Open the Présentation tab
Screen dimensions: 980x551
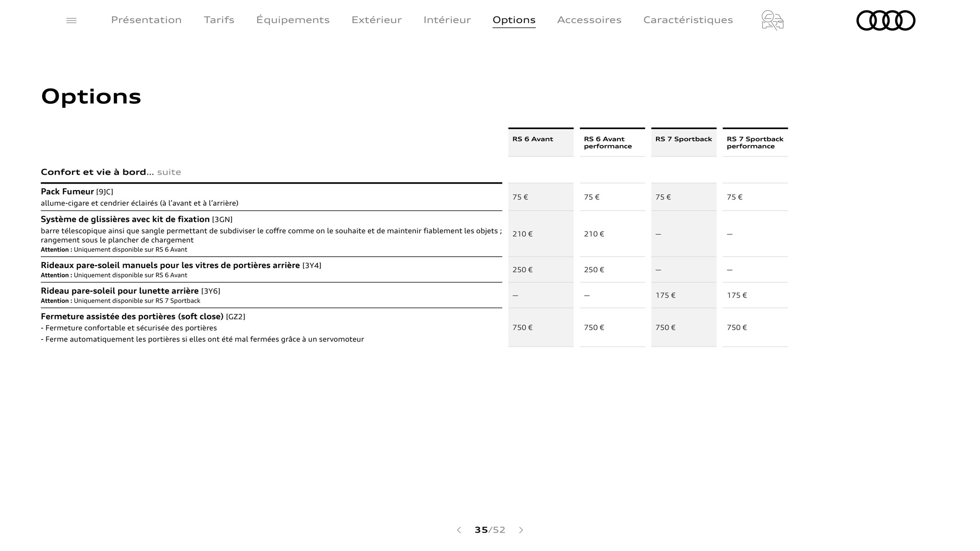146,20
